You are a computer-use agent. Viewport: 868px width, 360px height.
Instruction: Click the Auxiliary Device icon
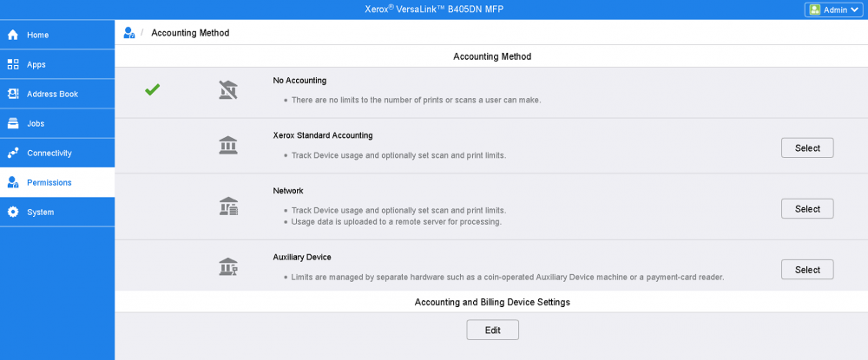click(228, 267)
